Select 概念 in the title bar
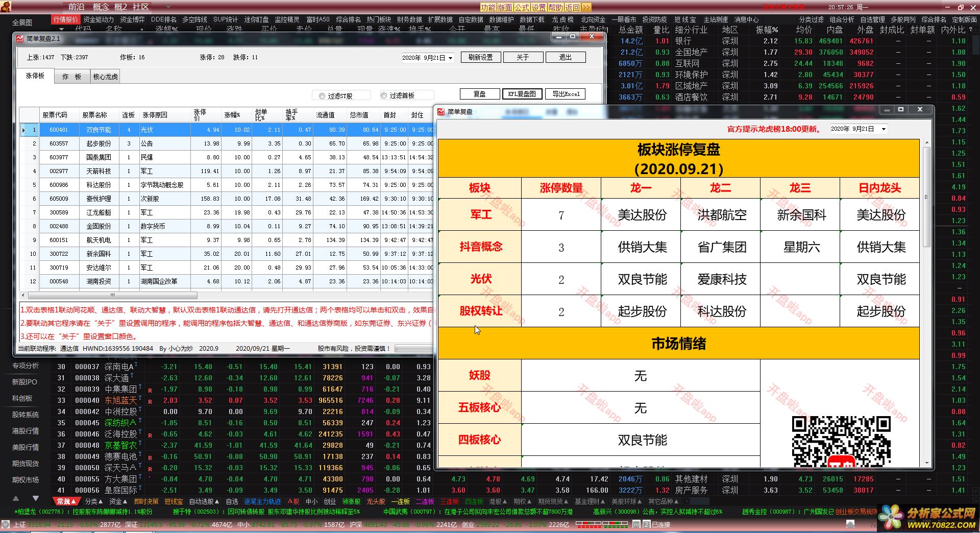980x533 pixels. tap(101, 7)
